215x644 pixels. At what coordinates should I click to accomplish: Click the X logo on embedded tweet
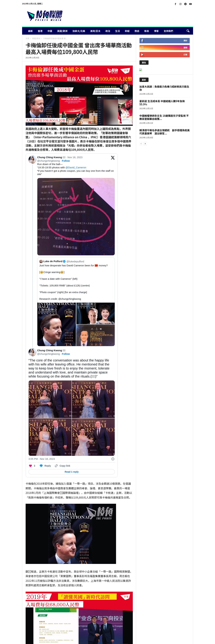point(113,158)
